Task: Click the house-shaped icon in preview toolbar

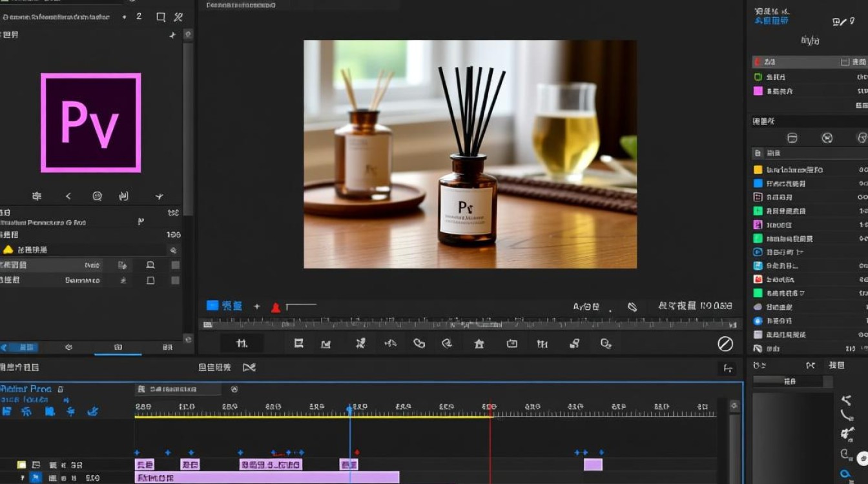Action: coord(479,344)
